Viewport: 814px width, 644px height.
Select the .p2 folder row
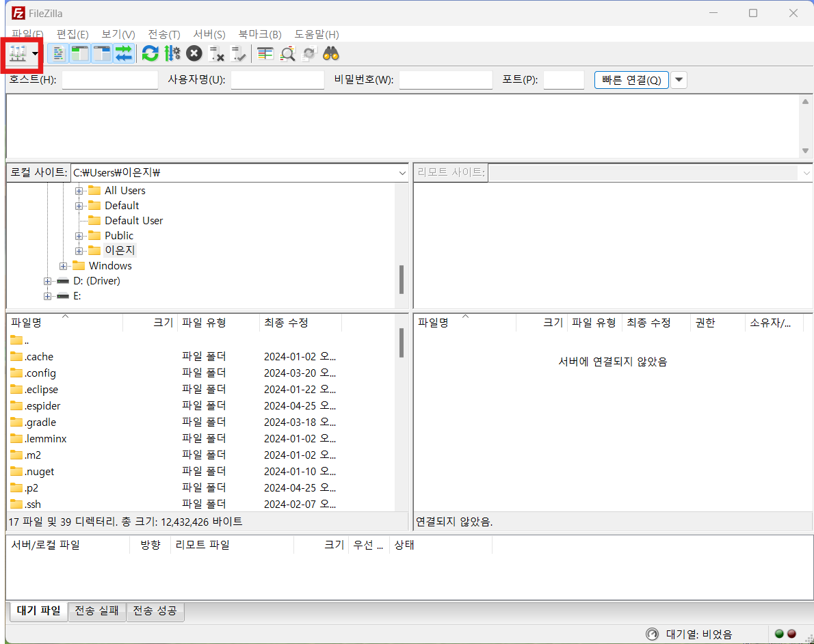[x=201, y=488]
